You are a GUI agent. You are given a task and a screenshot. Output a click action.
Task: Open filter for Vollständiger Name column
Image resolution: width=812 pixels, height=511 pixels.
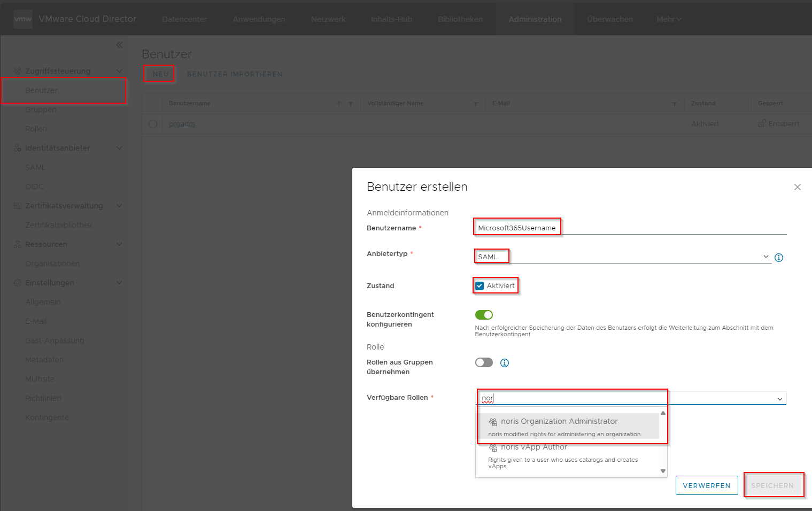[x=476, y=104]
